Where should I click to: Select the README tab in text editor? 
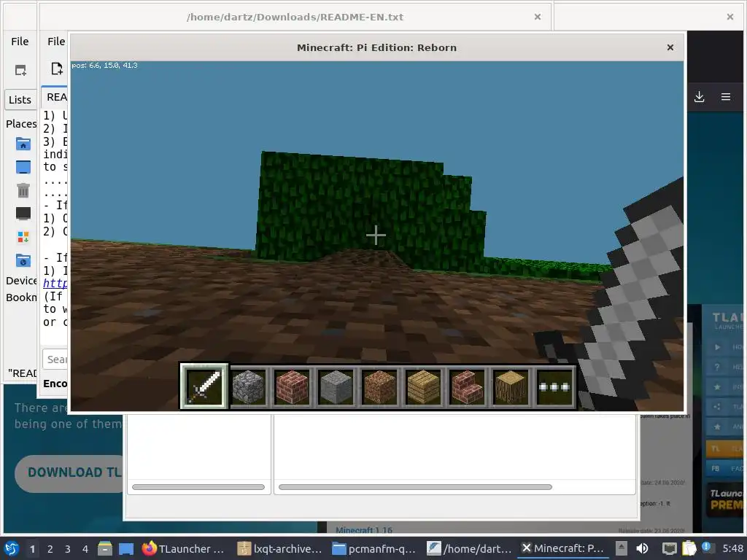[54, 97]
